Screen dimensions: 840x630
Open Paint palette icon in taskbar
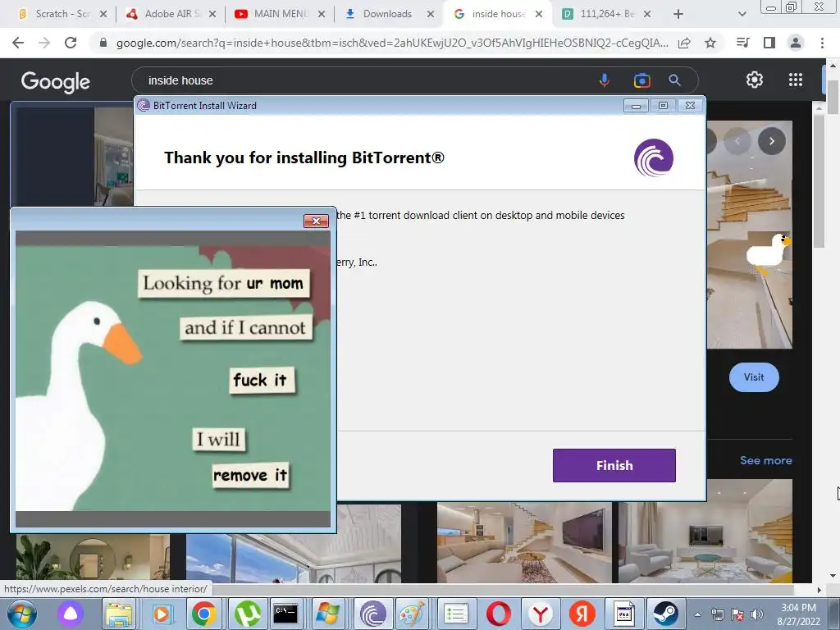coord(412,614)
